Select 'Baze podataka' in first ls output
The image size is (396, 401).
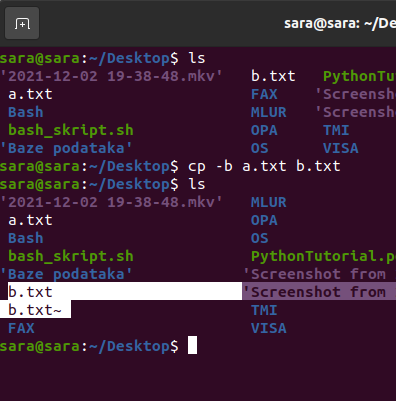[66, 148]
